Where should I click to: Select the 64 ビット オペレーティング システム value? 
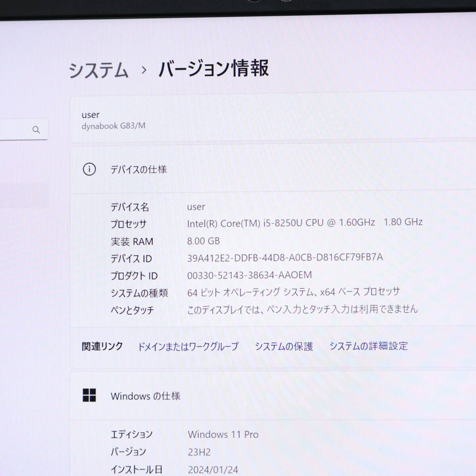(294, 292)
